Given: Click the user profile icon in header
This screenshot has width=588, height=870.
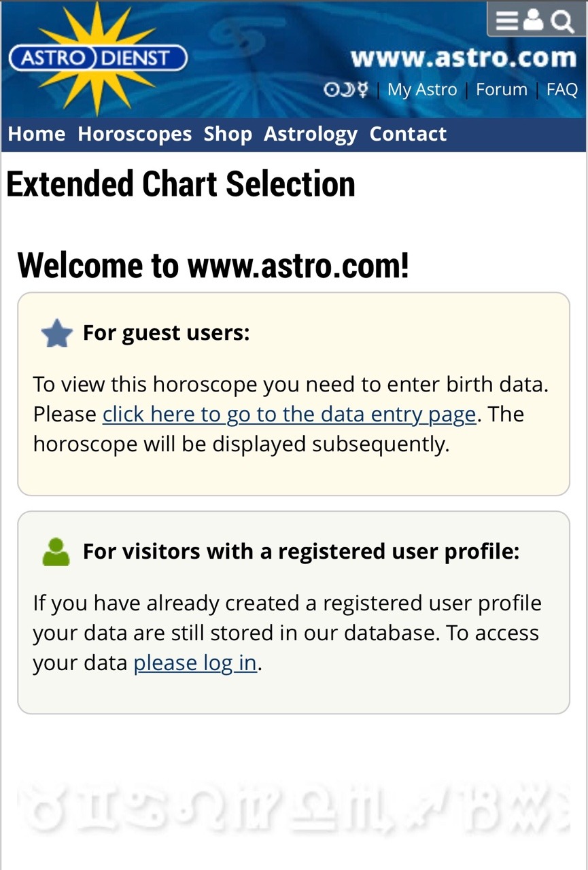Looking at the screenshot, I should (x=534, y=21).
